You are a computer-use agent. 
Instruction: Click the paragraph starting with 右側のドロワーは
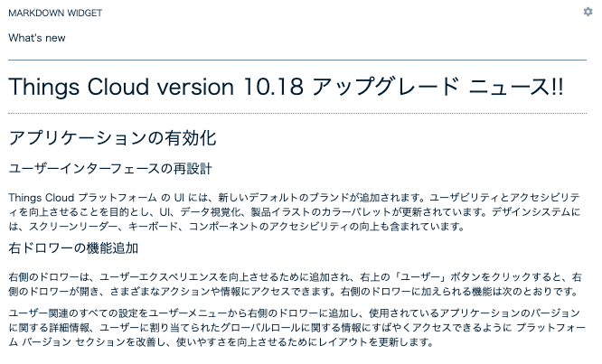295,285
